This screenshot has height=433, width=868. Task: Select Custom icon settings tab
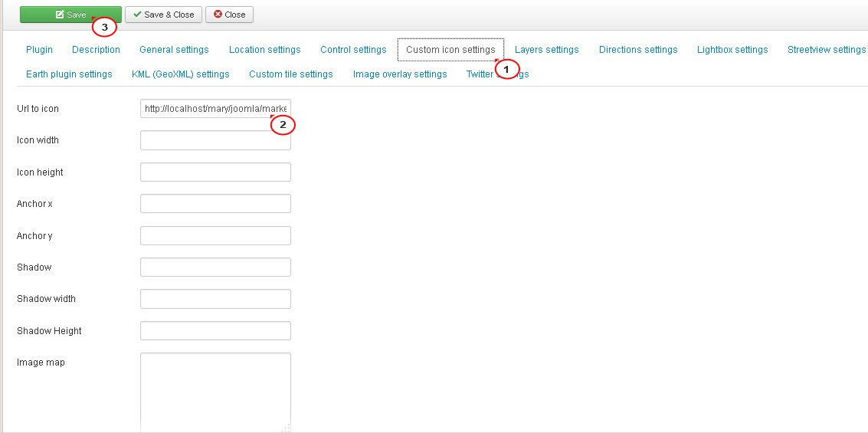point(450,49)
